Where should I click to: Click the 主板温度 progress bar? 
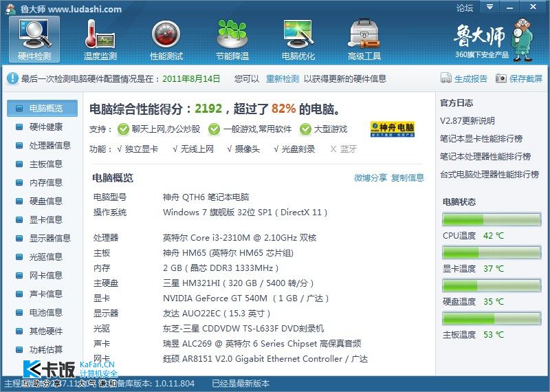click(492, 318)
